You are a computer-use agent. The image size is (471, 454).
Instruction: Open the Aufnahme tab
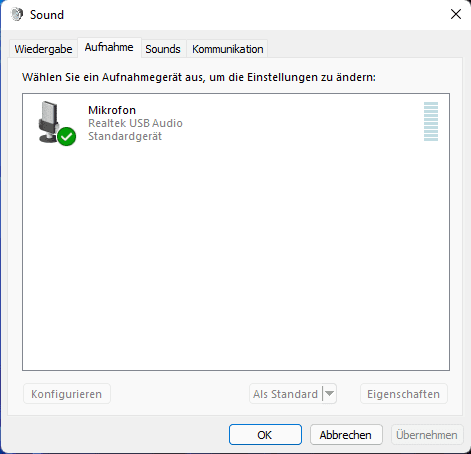pyautogui.click(x=109, y=47)
